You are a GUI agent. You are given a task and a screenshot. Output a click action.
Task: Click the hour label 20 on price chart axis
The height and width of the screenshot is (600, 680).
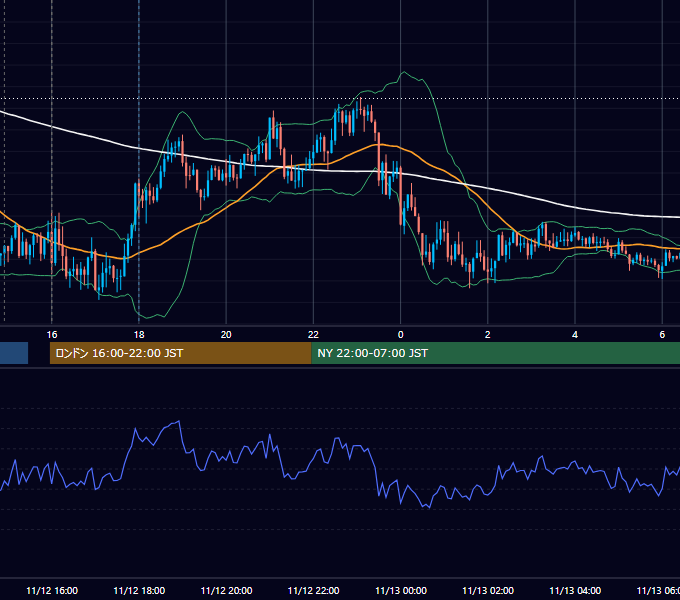point(226,335)
